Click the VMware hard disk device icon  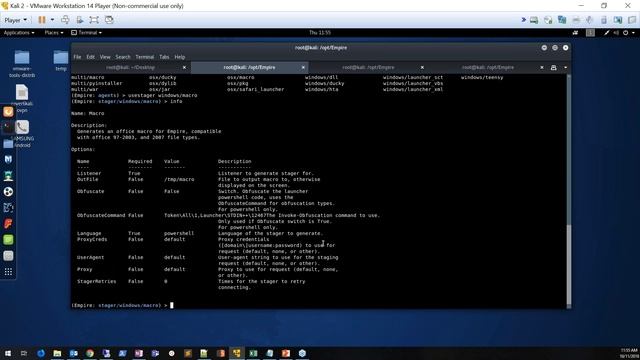coord(534,20)
